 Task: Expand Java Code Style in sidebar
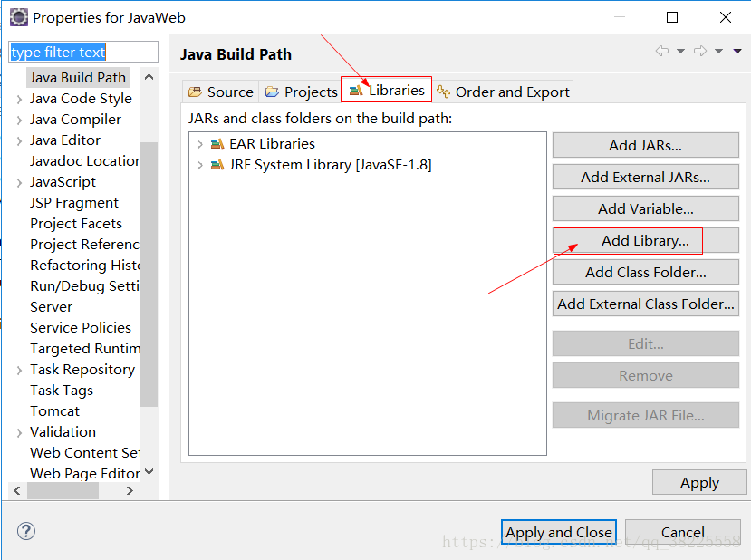point(19,99)
